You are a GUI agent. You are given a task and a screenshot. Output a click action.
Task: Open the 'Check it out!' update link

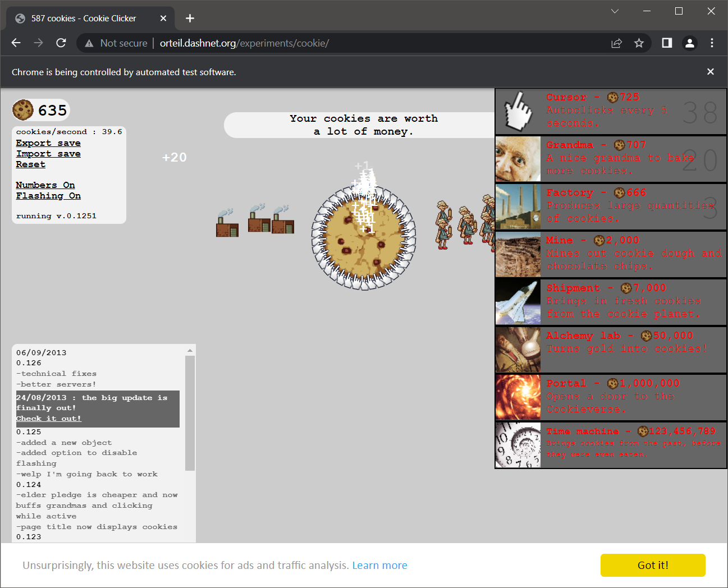pos(49,419)
